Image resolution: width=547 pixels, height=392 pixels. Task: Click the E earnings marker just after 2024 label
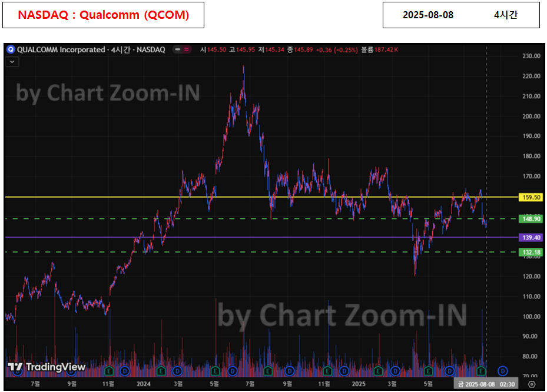point(161,371)
